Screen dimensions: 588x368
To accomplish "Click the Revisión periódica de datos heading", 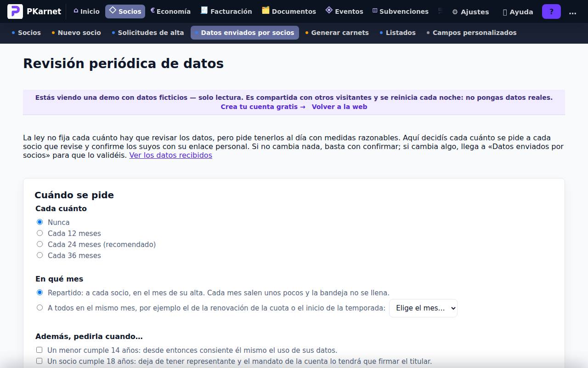I will click(124, 63).
